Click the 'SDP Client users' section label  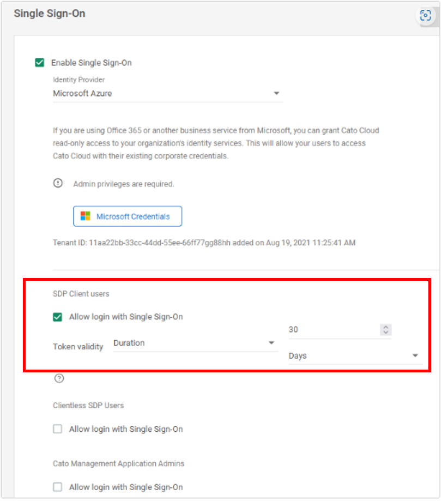pyautogui.click(x=81, y=294)
